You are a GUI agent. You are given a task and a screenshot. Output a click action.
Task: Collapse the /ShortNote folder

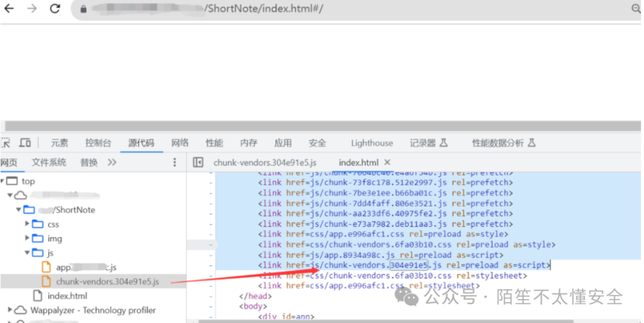(x=18, y=210)
